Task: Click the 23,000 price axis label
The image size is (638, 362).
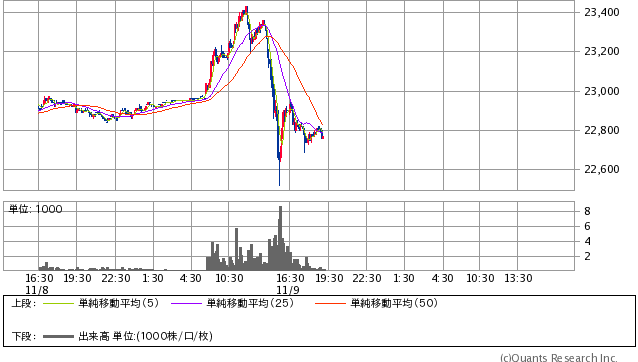Action: coord(601,92)
